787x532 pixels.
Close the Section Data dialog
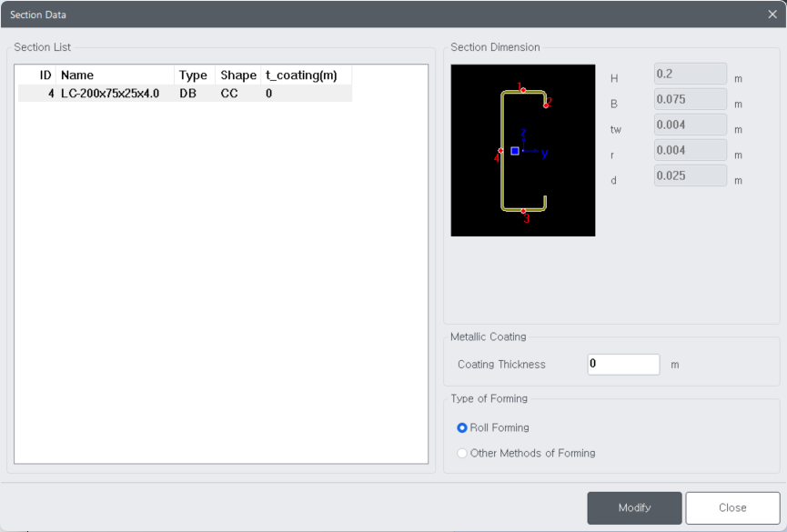click(x=774, y=14)
